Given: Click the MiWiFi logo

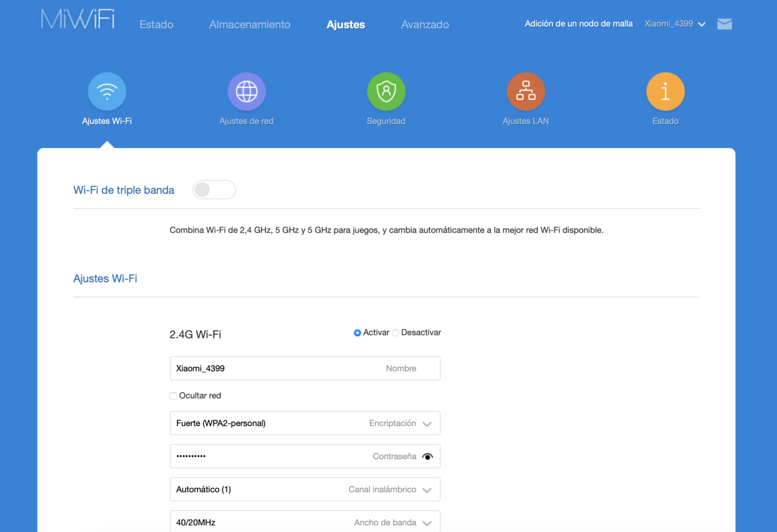Looking at the screenshot, I should coord(78,20).
